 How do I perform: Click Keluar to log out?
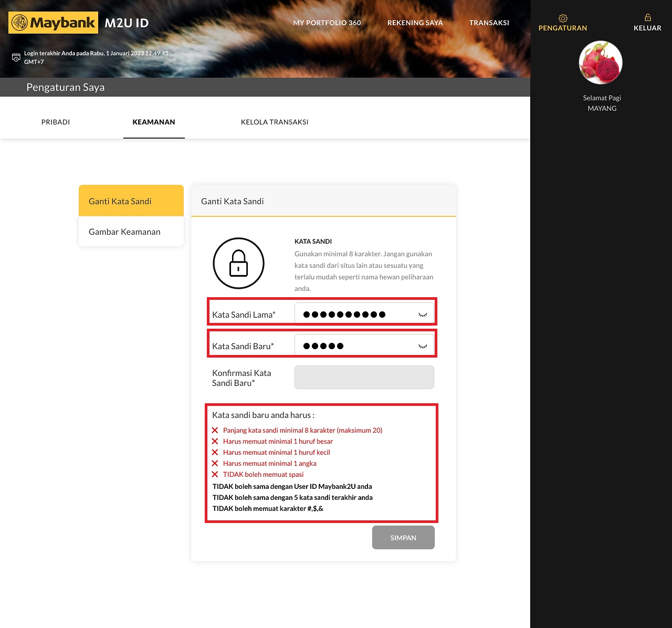pyautogui.click(x=647, y=28)
